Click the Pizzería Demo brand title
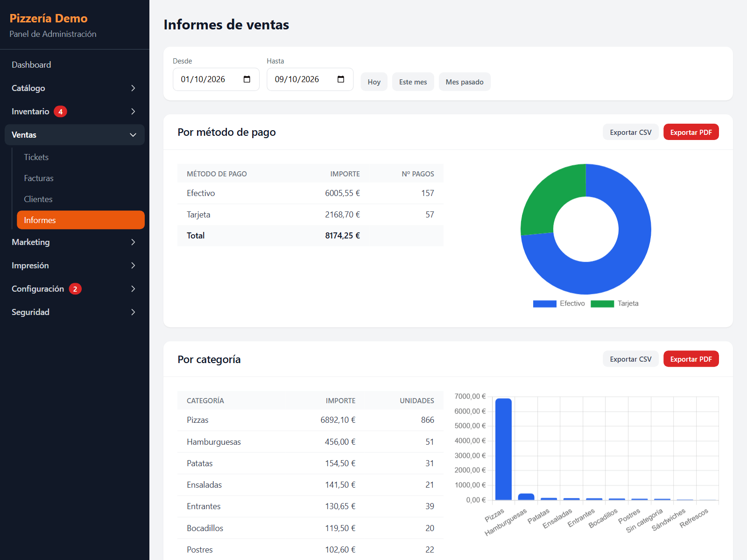The width and height of the screenshot is (747, 560). click(49, 18)
